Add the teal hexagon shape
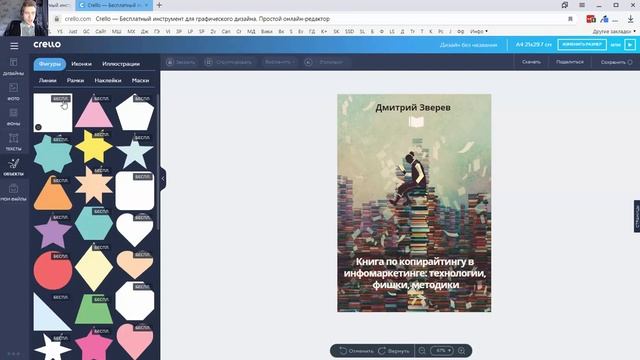This screenshot has width=640, height=360. [x=94, y=223]
